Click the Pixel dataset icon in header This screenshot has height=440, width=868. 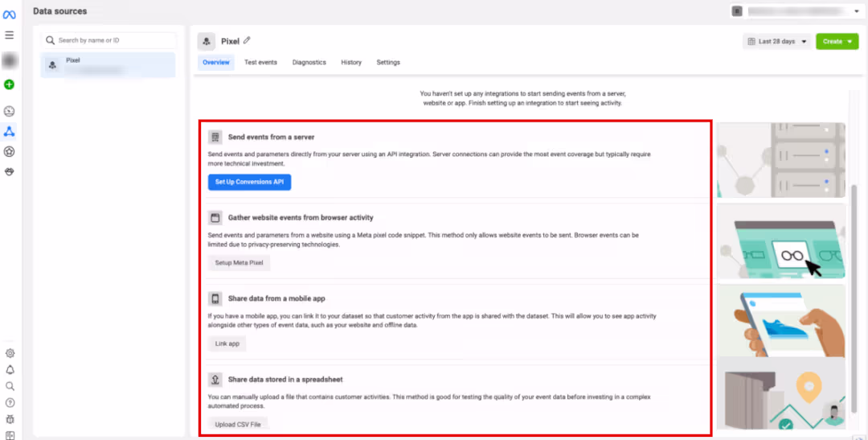tap(207, 42)
